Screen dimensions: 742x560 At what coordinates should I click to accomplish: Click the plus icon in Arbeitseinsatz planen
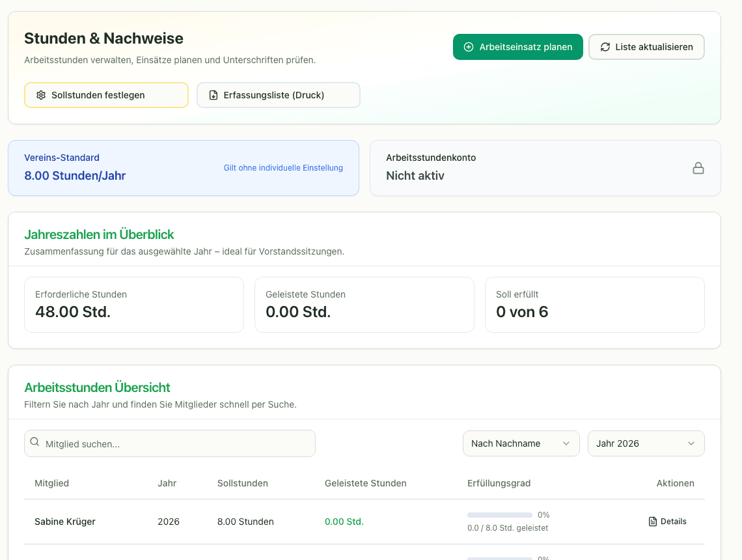tap(469, 47)
